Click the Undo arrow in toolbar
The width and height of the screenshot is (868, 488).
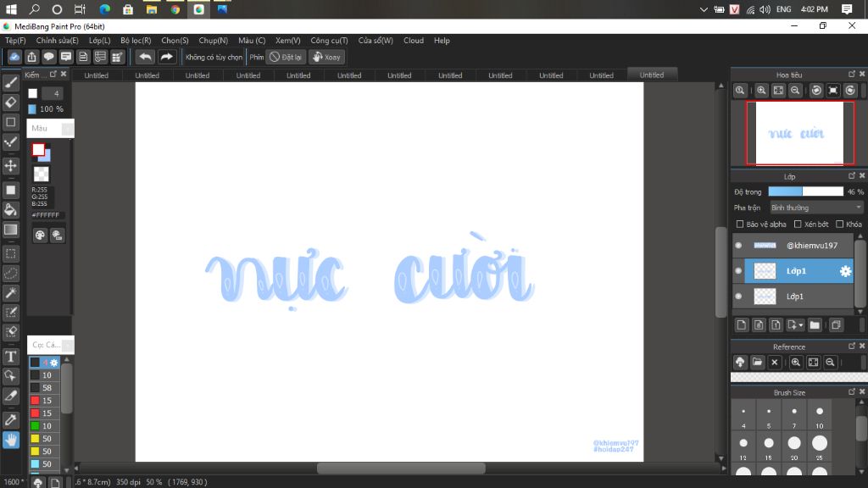click(145, 57)
